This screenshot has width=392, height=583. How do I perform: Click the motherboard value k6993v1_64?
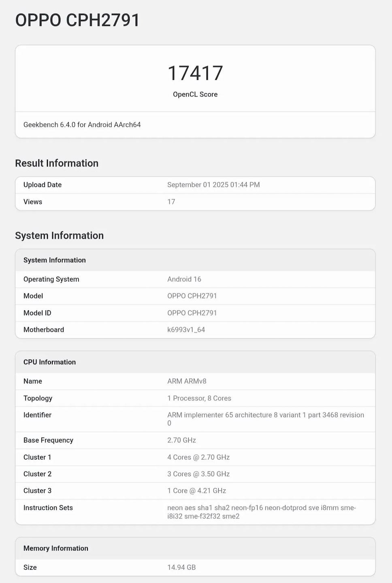click(186, 330)
